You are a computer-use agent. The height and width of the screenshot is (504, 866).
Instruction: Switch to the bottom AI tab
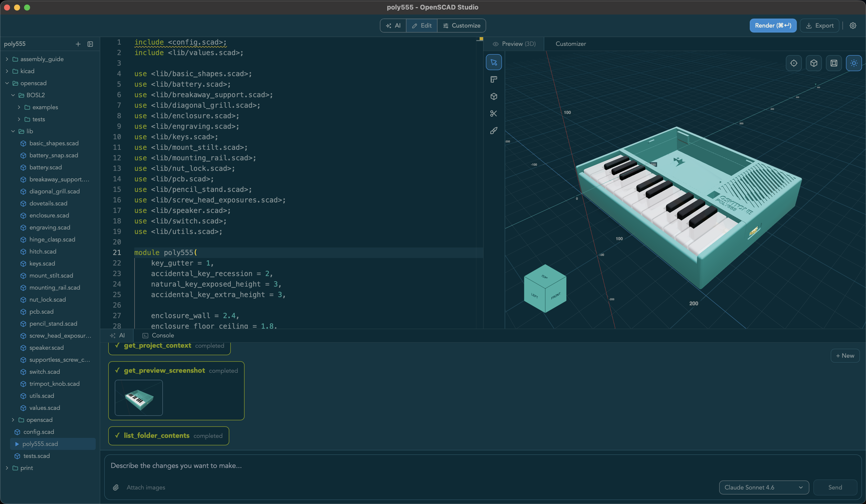click(x=117, y=335)
